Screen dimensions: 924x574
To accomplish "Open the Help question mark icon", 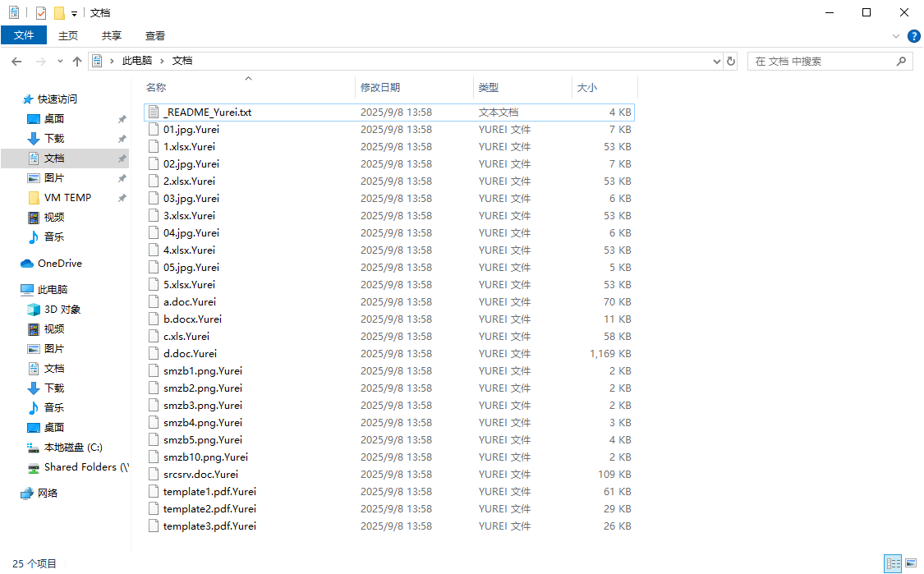I will (913, 36).
